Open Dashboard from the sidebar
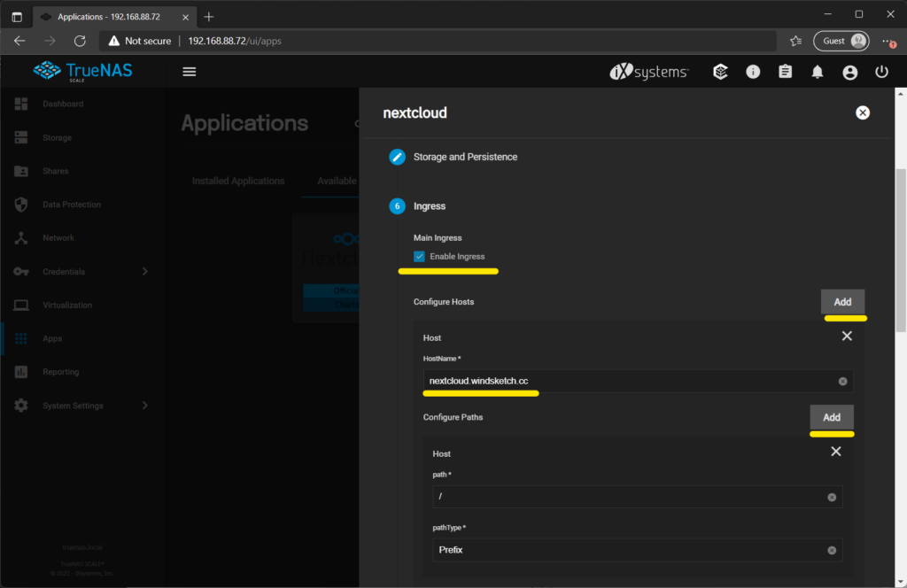The height and width of the screenshot is (588, 907). click(62, 104)
